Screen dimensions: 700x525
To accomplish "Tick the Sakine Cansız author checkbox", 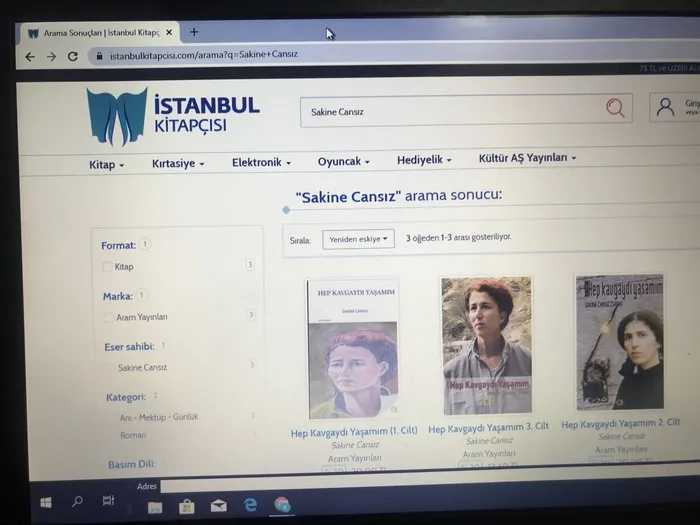I will tap(110, 368).
